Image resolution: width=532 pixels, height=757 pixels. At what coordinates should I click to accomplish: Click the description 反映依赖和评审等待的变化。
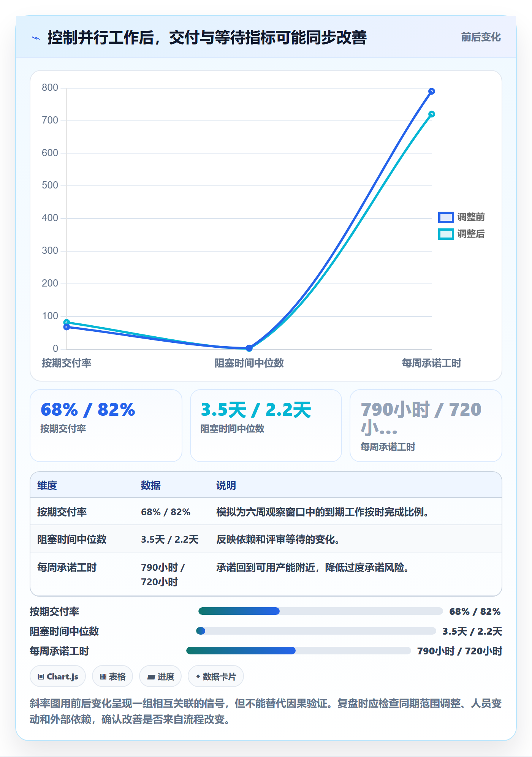pyautogui.click(x=278, y=539)
